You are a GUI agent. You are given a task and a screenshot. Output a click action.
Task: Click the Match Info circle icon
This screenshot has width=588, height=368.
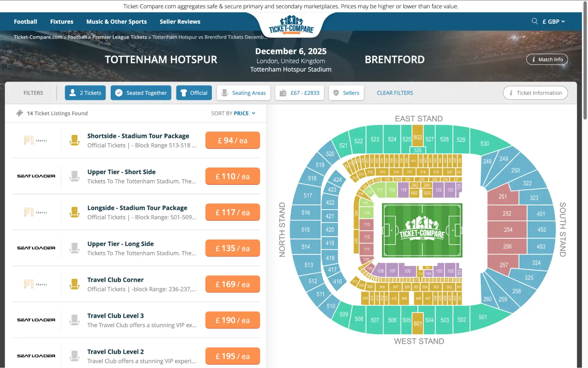[x=534, y=59]
